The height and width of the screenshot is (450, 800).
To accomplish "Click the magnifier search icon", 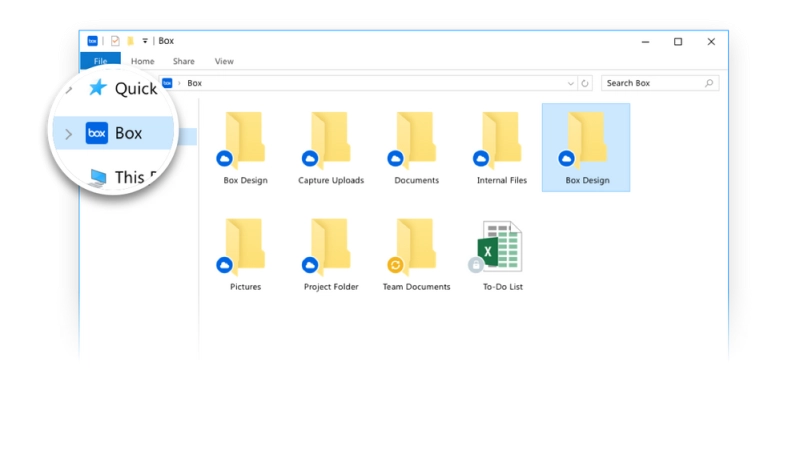I will (x=709, y=83).
